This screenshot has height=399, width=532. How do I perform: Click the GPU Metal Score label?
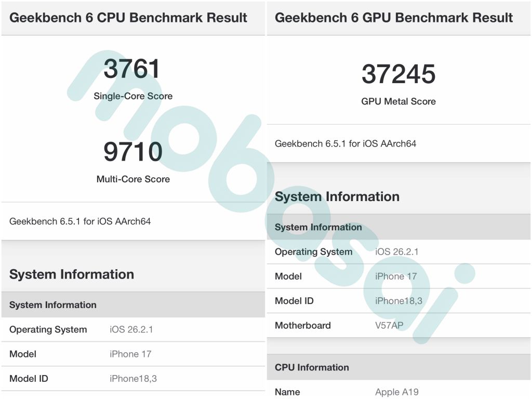pyautogui.click(x=397, y=101)
